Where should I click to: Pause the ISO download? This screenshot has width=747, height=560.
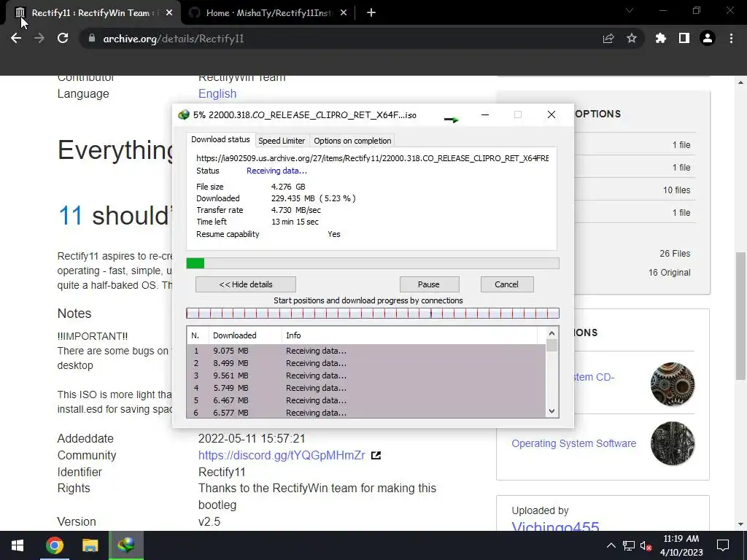(429, 284)
